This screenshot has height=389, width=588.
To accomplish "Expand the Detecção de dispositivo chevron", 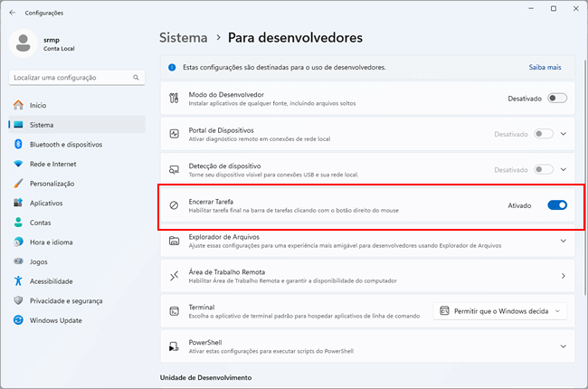I will click(x=564, y=169).
